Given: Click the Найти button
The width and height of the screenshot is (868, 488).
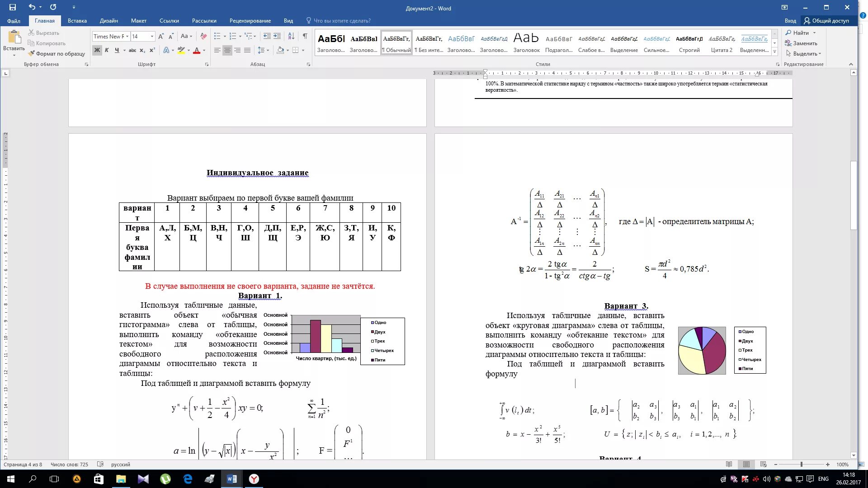Looking at the screenshot, I should click(x=800, y=33).
